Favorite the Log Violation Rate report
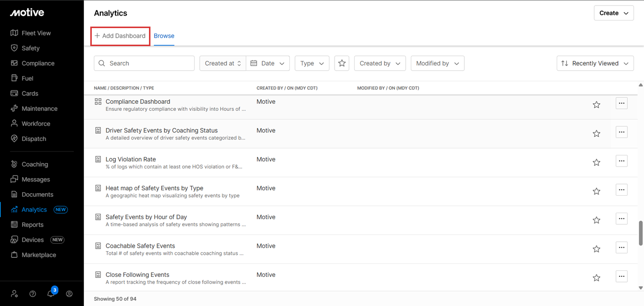 (596, 163)
